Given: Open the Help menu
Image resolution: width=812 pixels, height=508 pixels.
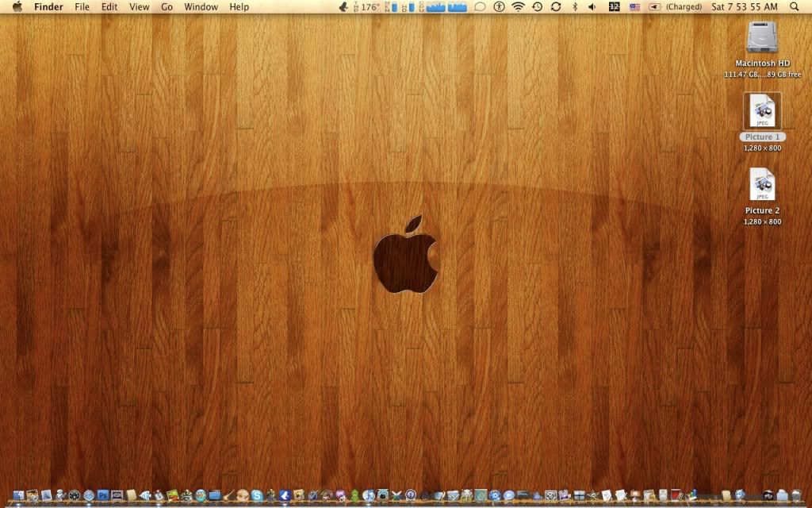Looking at the screenshot, I should 239,6.
